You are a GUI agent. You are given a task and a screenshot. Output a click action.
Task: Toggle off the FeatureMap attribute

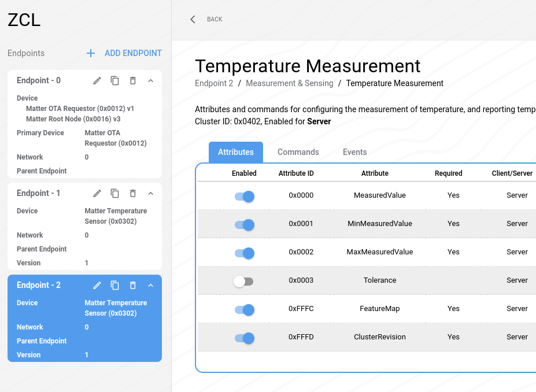244,310
